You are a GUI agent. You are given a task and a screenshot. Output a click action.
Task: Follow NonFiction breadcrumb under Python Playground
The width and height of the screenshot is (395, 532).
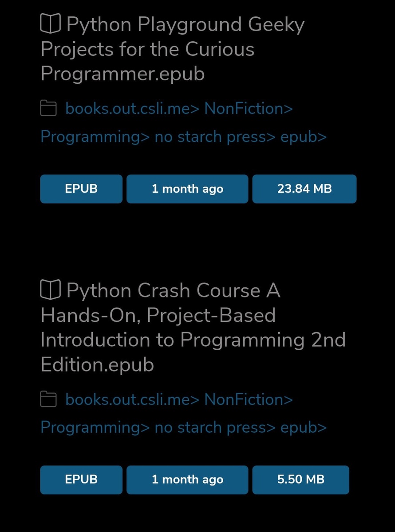[x=248, y=109]
